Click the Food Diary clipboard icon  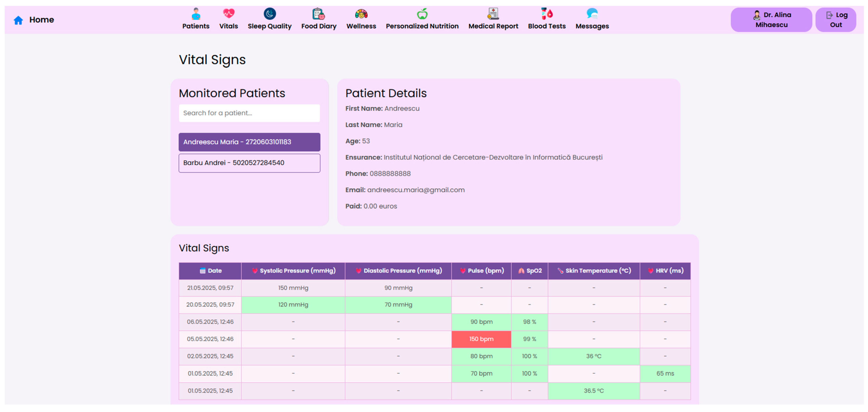pyautogui.click(x=318, y=14)
